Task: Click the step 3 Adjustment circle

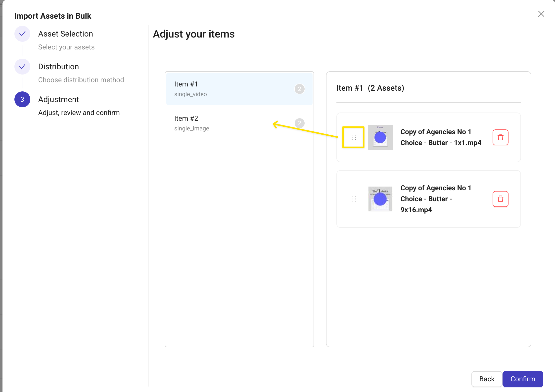Action: point(22,99)
